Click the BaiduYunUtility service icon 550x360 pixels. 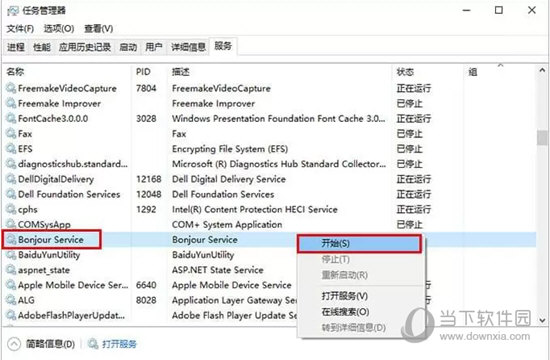(11, 255)
